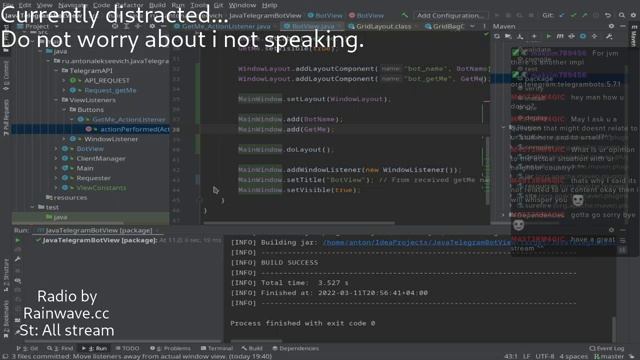Click master git branch widget

609,356
